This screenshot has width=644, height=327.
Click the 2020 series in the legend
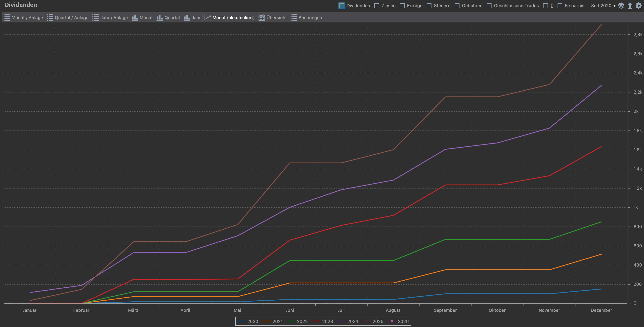point(248,321)
